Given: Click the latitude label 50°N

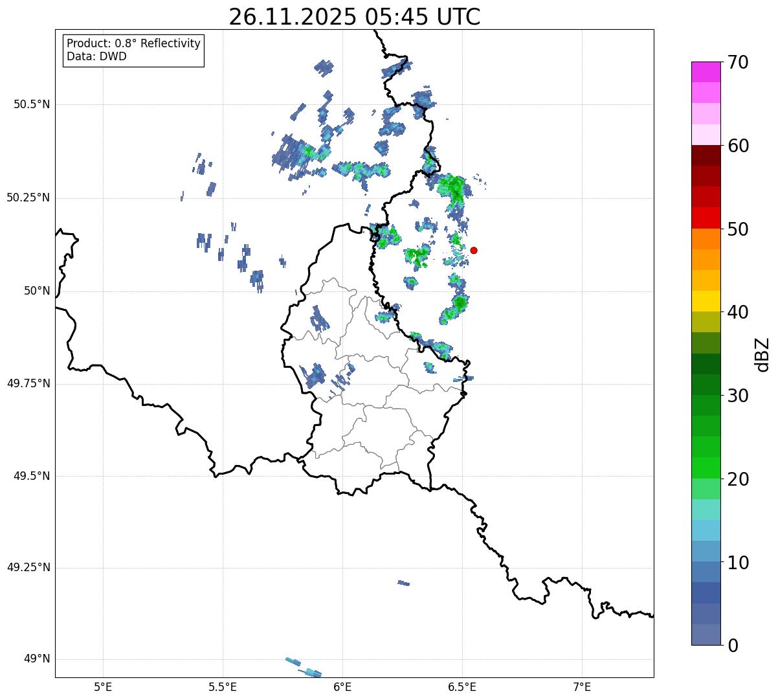Looking at the screenshot, I should [x=37, y=291].
